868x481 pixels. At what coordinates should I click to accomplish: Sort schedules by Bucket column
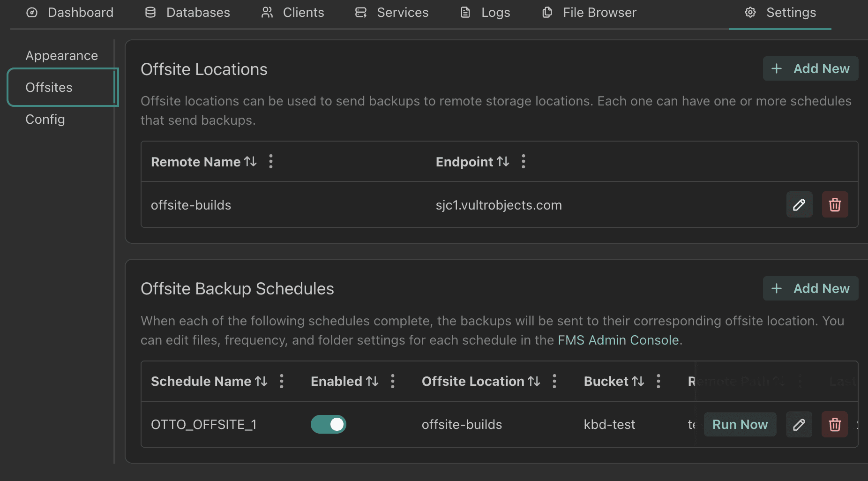638,382
